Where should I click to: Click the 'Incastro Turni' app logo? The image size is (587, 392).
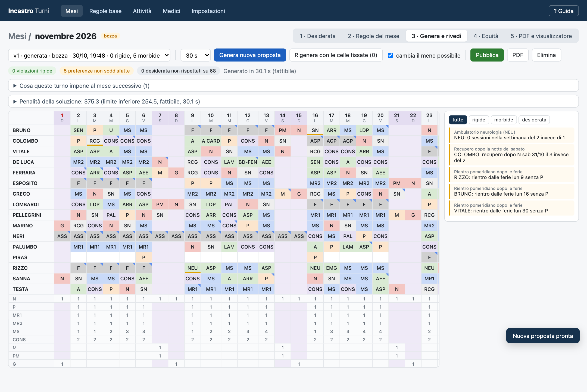click(29, 11)
